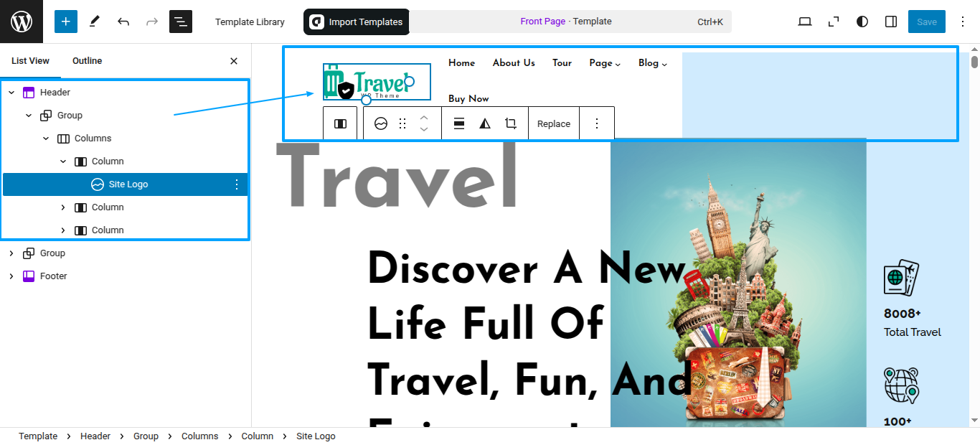Open the Front Page Template command palette
980x445 pixels.
click(x=570, y=22)
